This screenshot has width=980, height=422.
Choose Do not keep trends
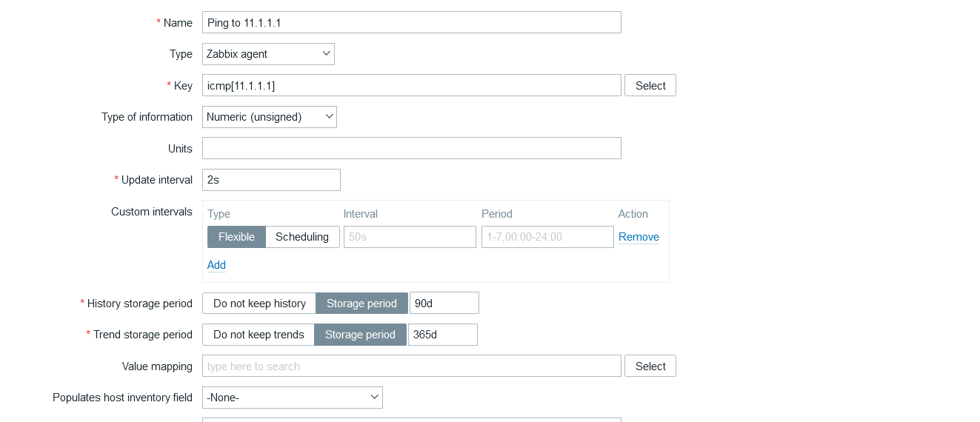[x=259, y=335]
